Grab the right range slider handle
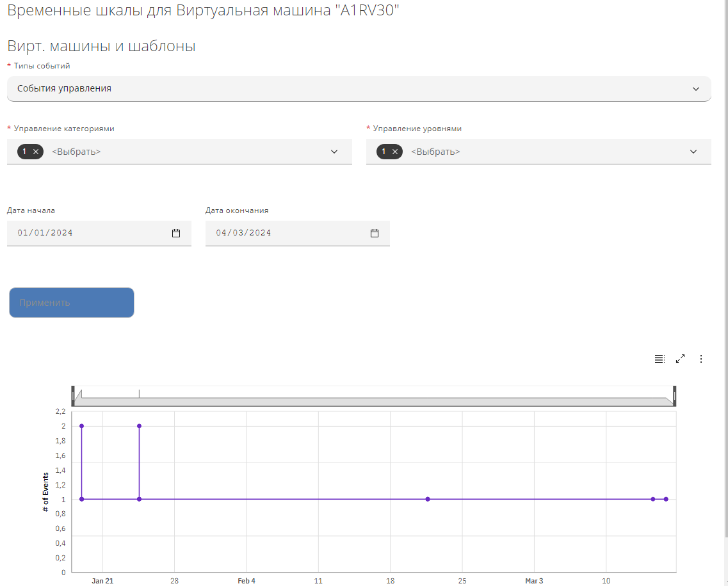The height and width of the screenshot is (586, 728). point(675,396)
